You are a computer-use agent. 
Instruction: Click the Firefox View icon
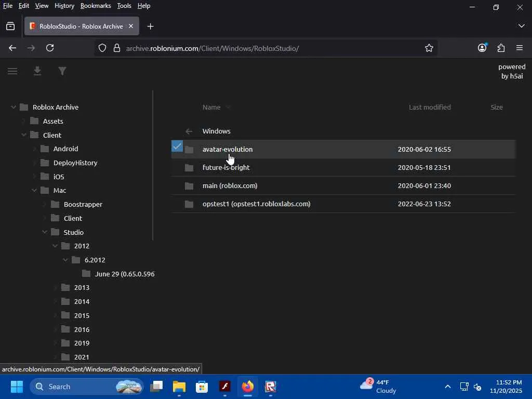(10, 26)
